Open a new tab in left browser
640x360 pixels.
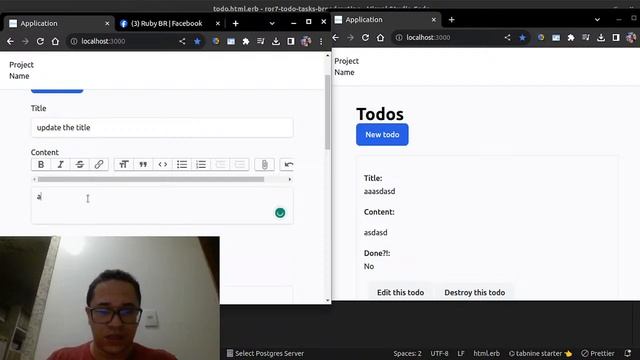236,23
